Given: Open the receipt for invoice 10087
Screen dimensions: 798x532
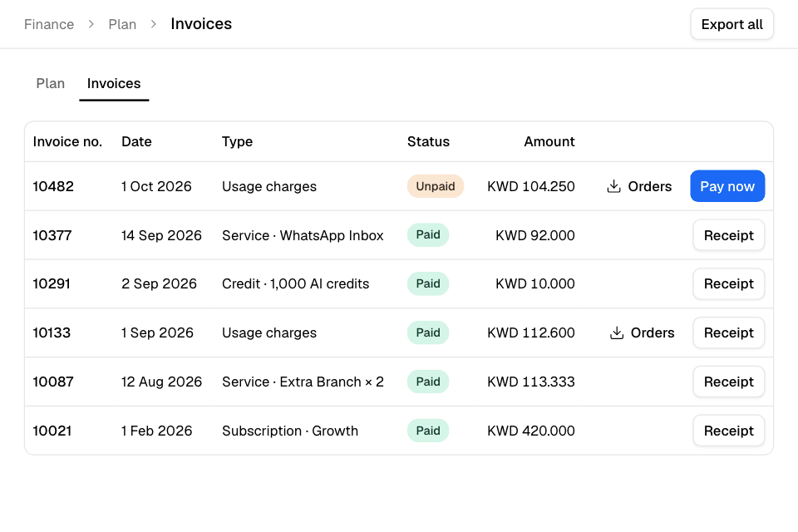Looking at the screenshot, I should point(728,382).
